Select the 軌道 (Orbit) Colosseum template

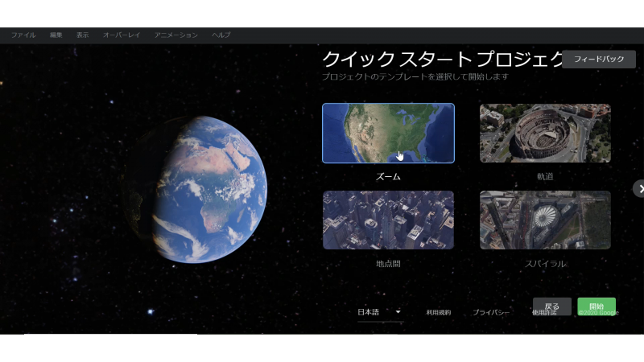pyautogui.click(x=545, y=133)
